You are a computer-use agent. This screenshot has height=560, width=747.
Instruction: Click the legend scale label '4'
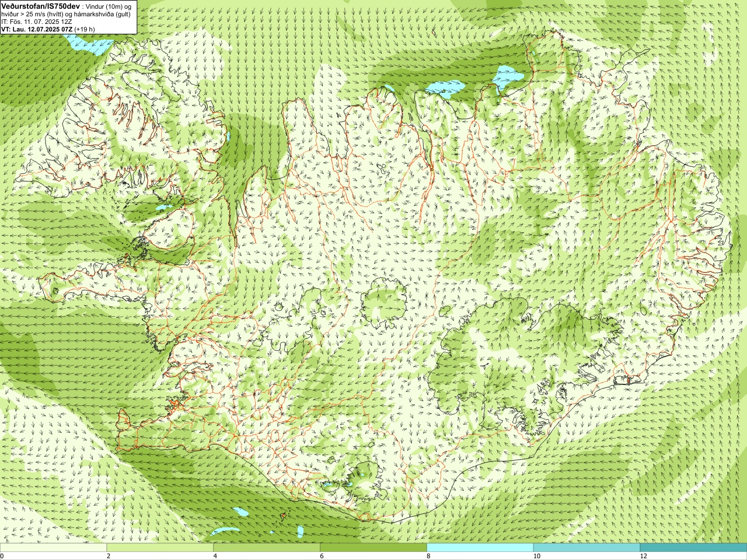(215, 556)
